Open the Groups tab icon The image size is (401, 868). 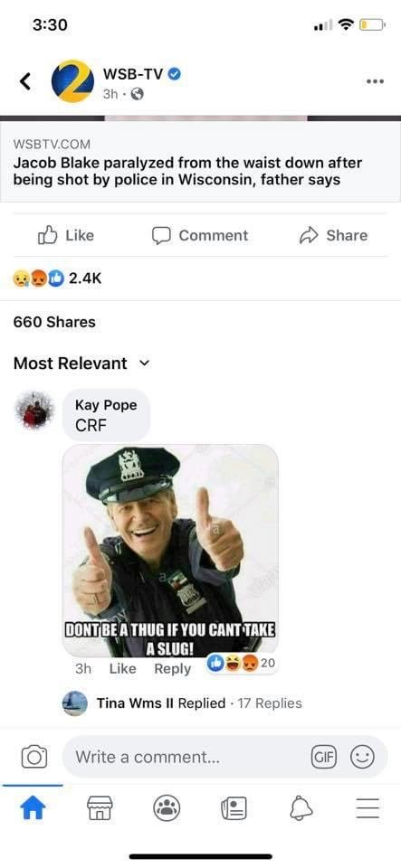(x=167, y=807)
